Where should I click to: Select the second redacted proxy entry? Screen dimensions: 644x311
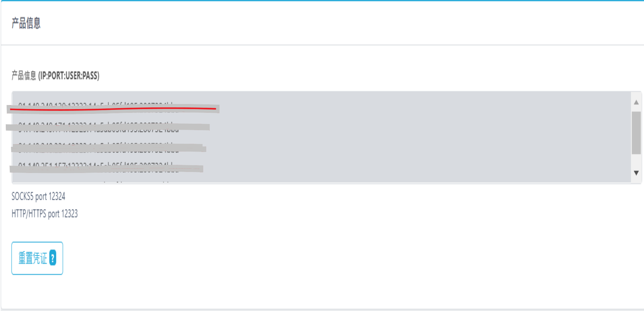click(108, 127)
